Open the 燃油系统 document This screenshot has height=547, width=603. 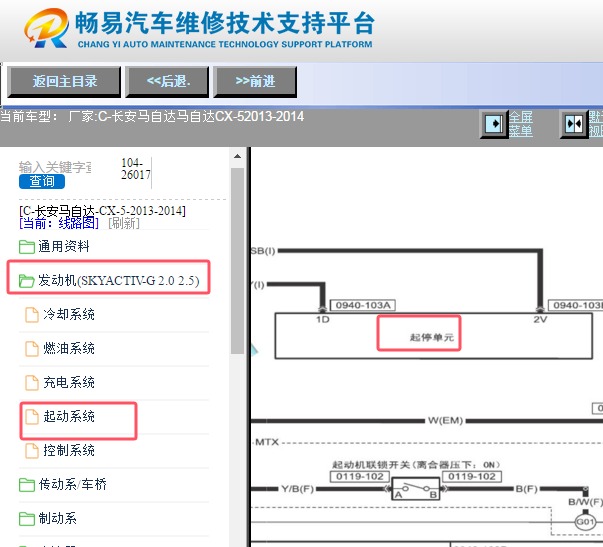point(69,348)
